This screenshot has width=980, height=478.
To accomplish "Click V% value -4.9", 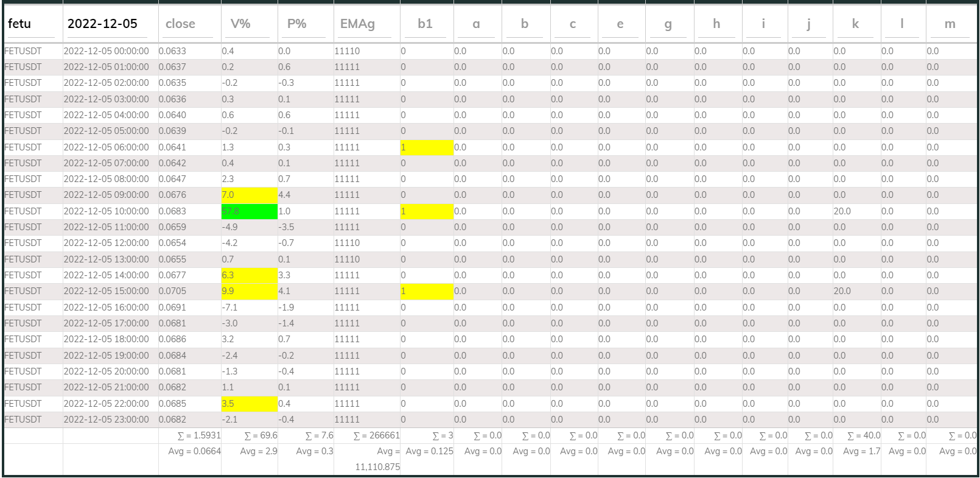I will click(230, 227).
